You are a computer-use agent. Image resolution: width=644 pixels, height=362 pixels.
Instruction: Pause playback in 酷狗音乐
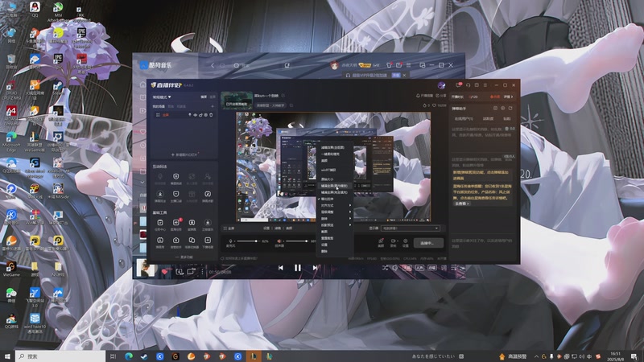pyautogui.click(x=297, y=268)
